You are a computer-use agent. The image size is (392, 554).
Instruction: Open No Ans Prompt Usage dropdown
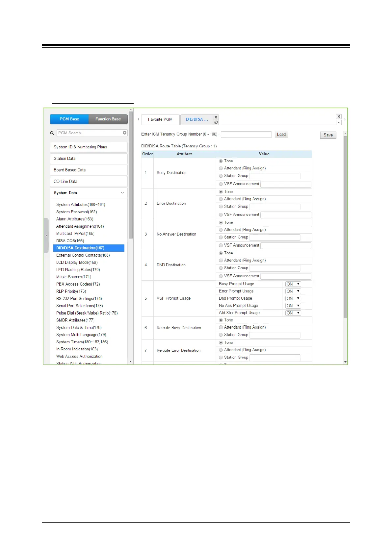pyautogui.click(x=293, y=306)
